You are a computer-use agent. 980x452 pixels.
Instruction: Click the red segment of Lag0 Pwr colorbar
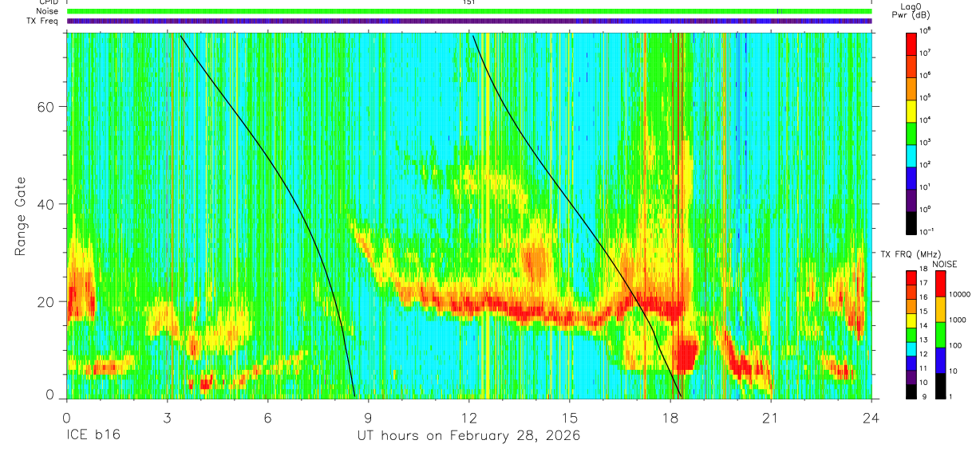coord(912,43)
